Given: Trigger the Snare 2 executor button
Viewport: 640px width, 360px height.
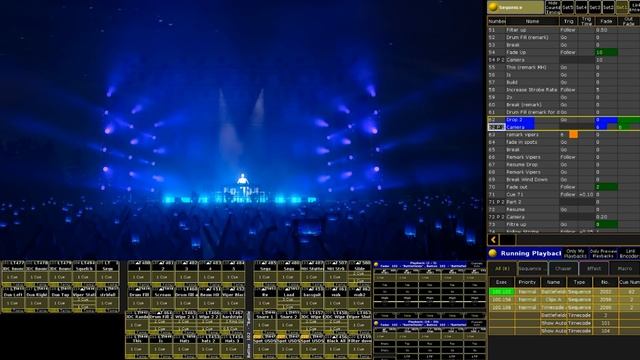Looking at the screenshot, I should [x=289, y=322].
